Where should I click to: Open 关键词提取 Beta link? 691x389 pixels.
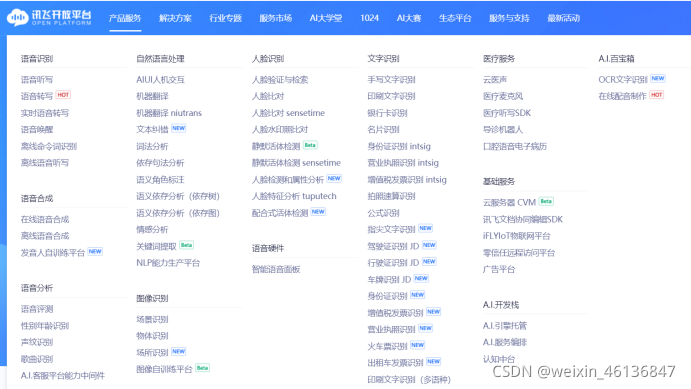[156, 246]
